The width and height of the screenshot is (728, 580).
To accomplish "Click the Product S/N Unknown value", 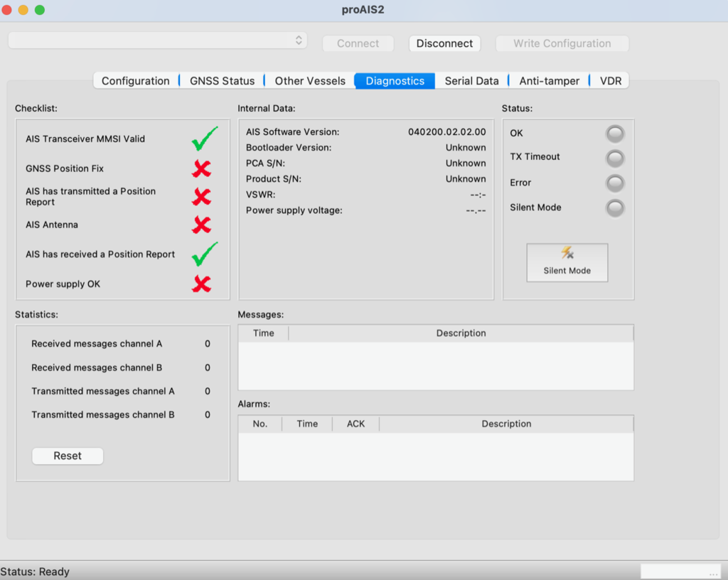I will click(466, 179).
